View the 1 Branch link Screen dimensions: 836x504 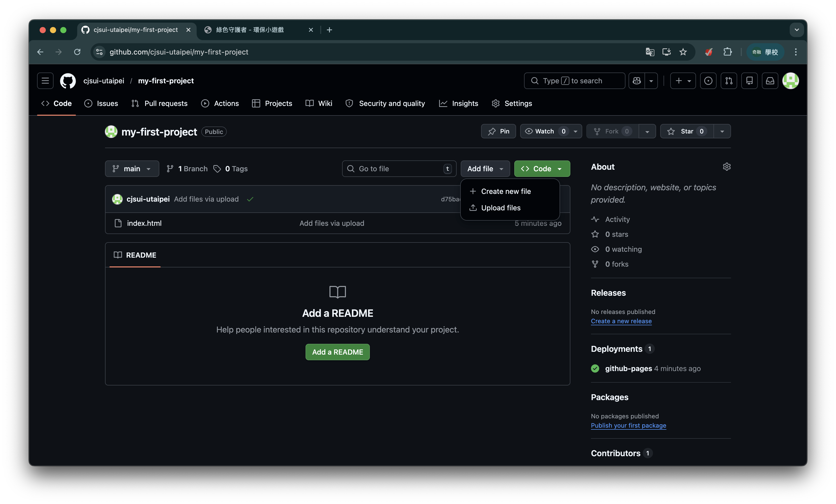[187, 168]
